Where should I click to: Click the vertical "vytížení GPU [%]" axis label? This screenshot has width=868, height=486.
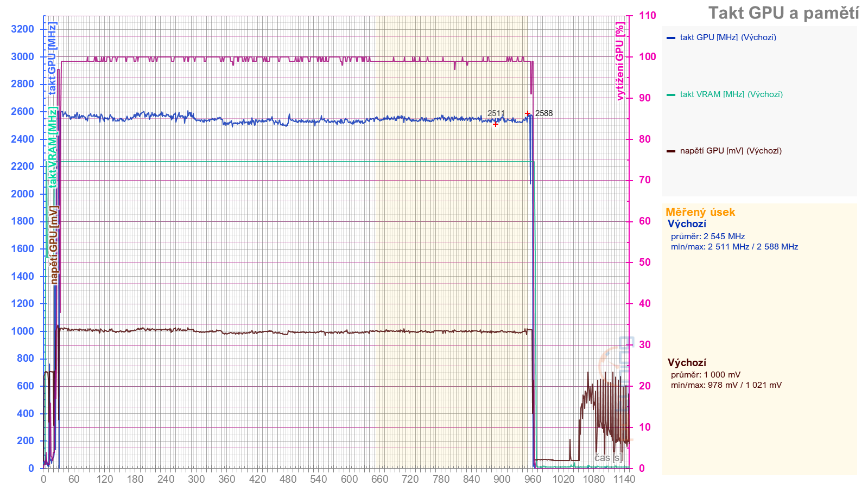coord(620,61)
